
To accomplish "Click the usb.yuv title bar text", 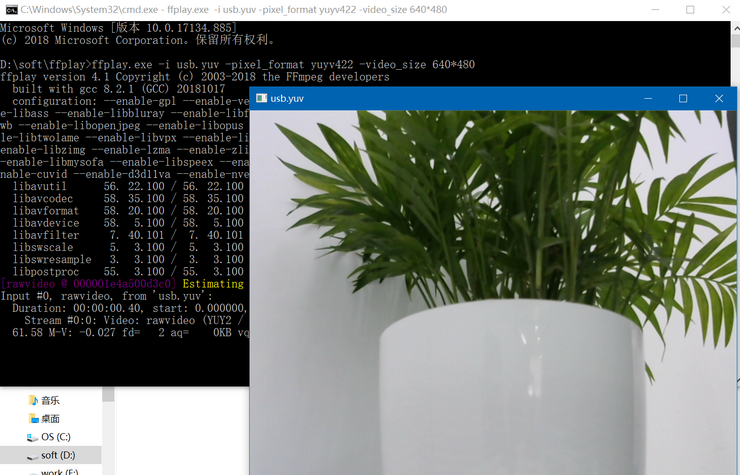I will (x=287, y=98).
